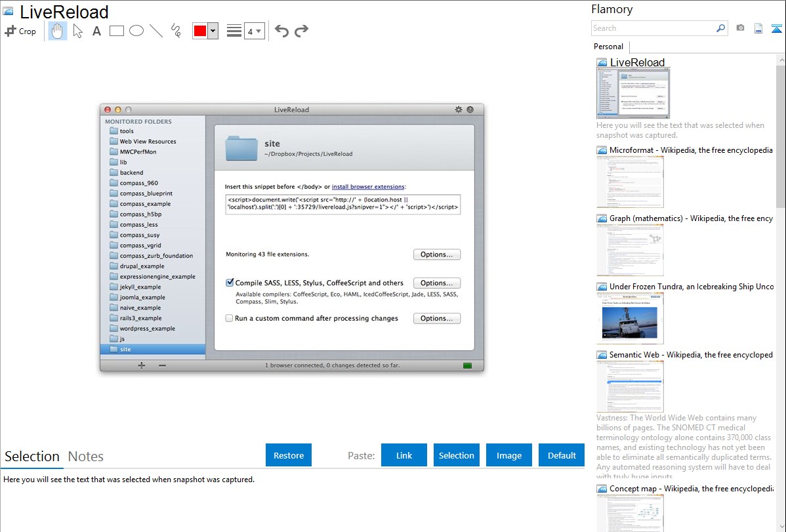Click the green status indicator in LiveReload
This screenshot has height=532, width=786.
(x=468, y=365)
